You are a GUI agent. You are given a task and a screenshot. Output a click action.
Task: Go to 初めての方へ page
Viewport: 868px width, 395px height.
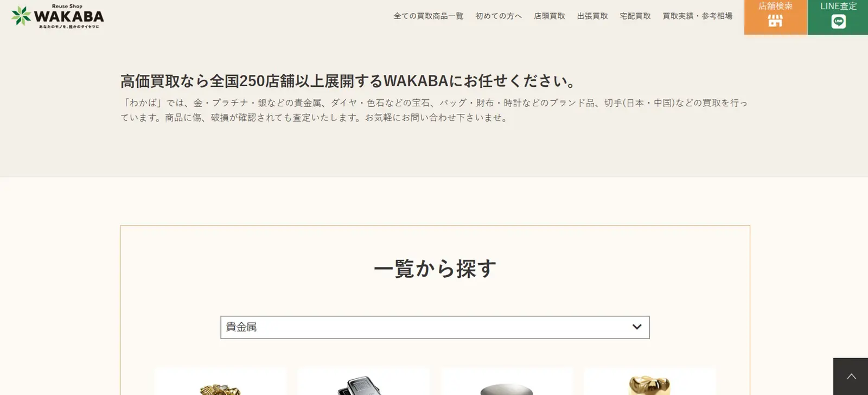coord(499,16)
